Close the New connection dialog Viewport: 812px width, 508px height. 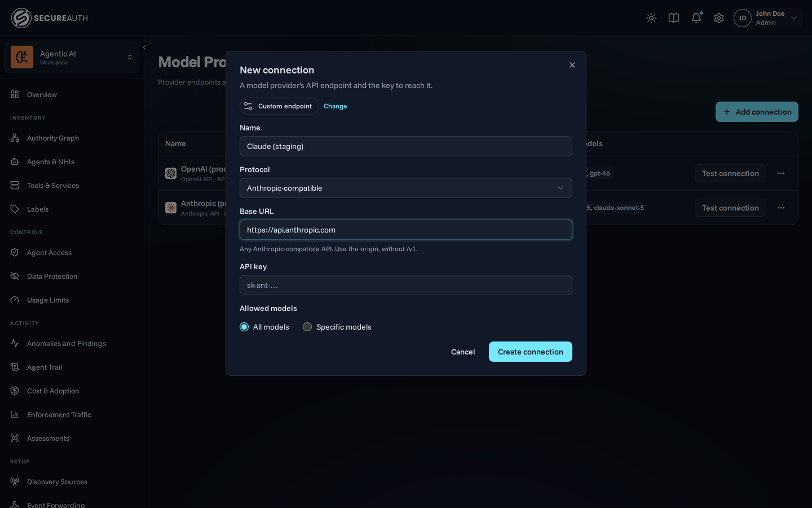[572, 65]
